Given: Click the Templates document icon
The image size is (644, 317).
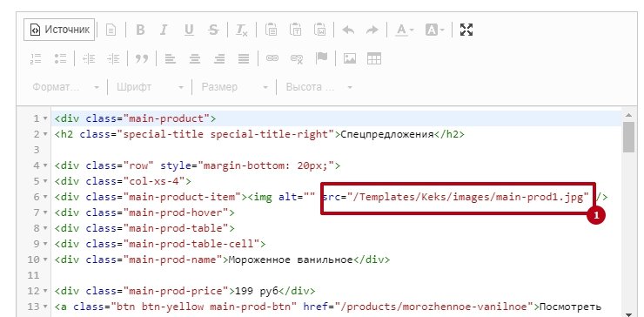Looking at the screenshot, I should [111, 30].
